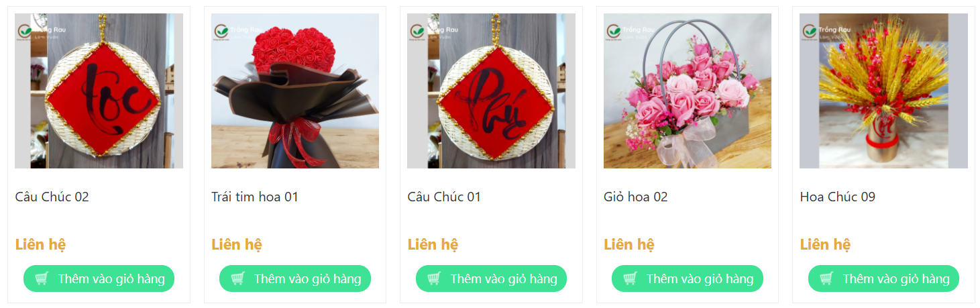Click cart icon under Hoa Chúc 09
Image resolution: width=980 pixels, height=308 pixels.
tap(826, 278)
